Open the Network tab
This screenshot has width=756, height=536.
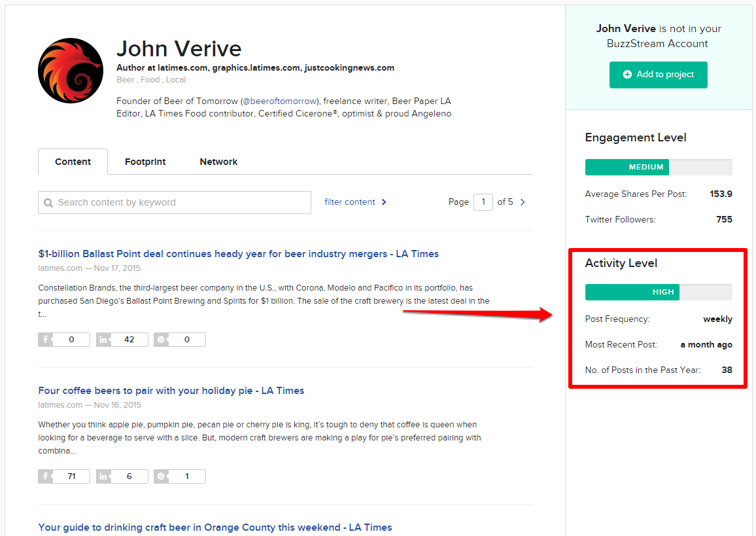point(218,161)
